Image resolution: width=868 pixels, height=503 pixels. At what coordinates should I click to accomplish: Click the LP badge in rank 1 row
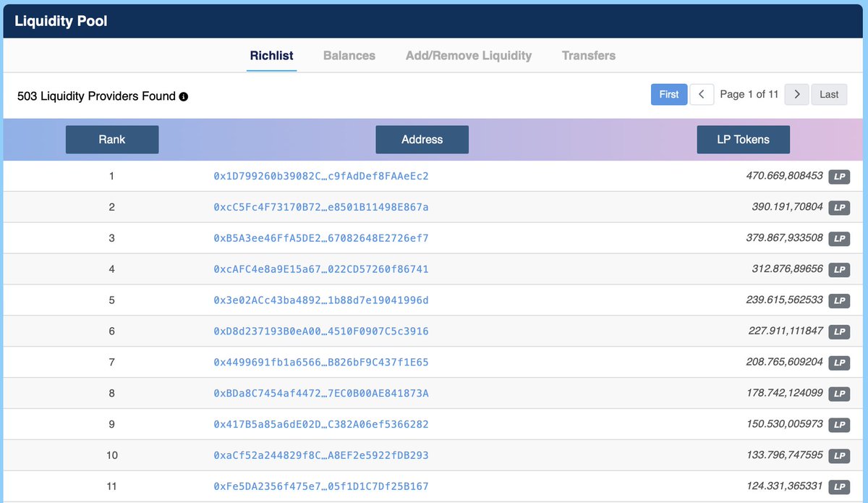(839, 176)
